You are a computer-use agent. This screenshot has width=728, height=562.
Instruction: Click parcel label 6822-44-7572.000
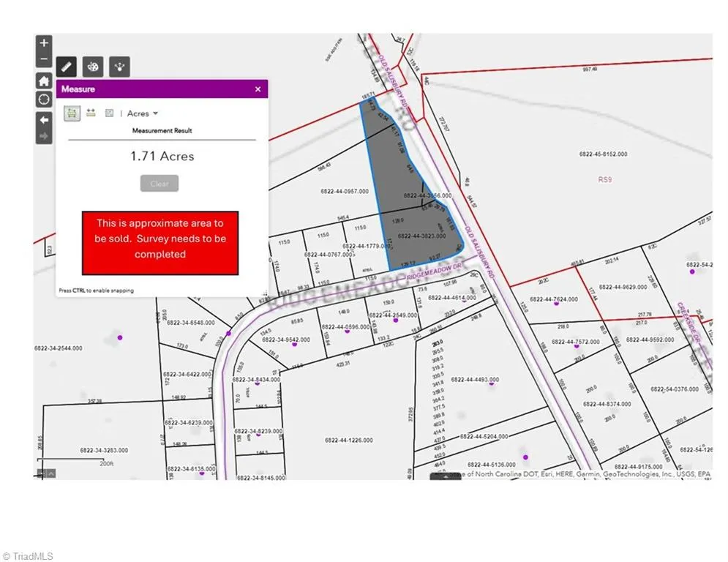[576, 342]
